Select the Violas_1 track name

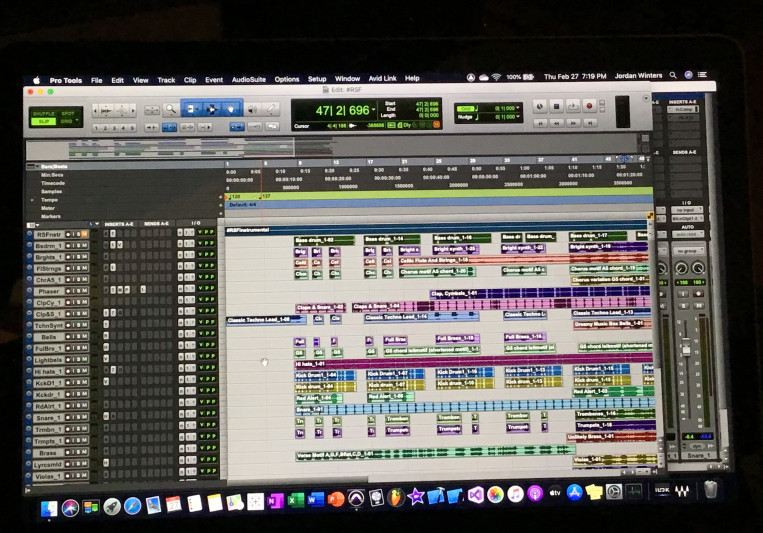point(49,476)
